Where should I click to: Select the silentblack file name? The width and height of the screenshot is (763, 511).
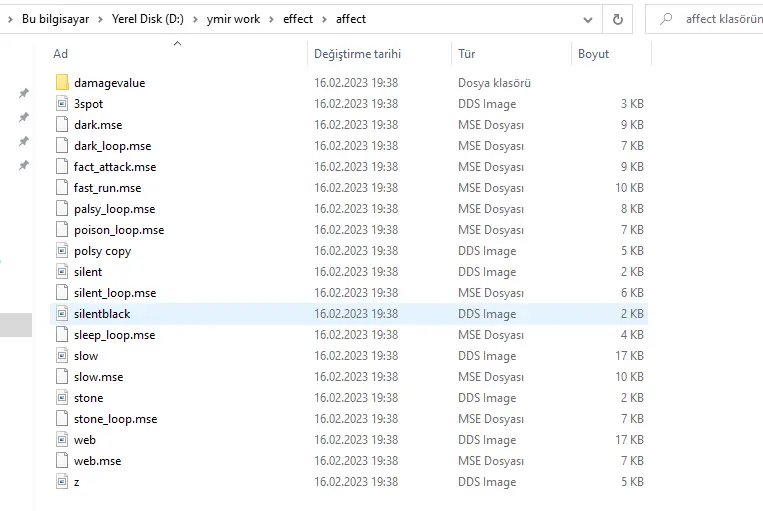point(102,314)
